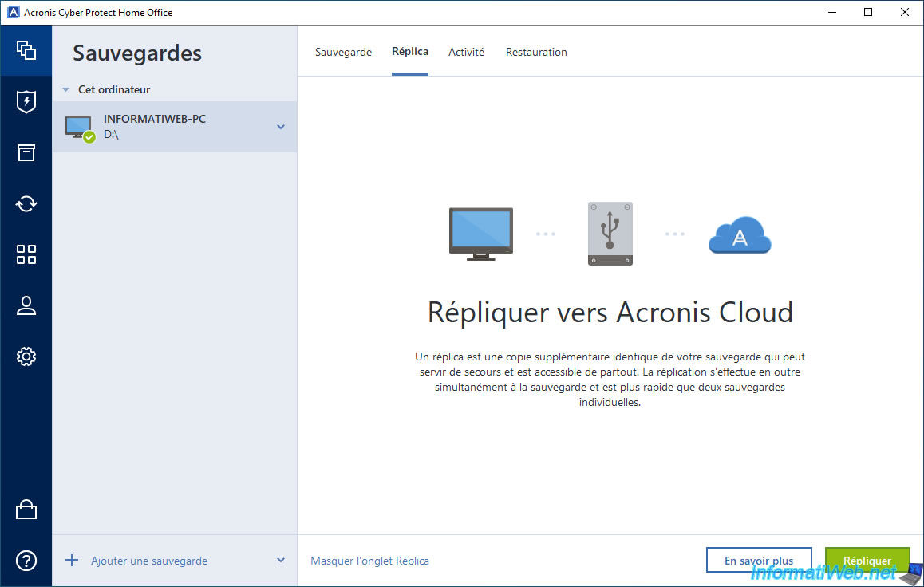This screenshot has width=924, height=587.
Task: Click 'Ajouter une sauvegarde' link
Action: pos(149,561)
